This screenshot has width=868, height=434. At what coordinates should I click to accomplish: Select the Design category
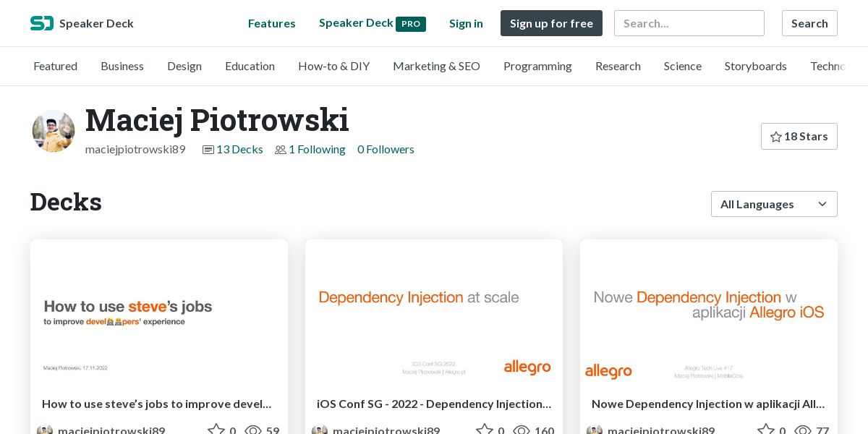point(184,66)
